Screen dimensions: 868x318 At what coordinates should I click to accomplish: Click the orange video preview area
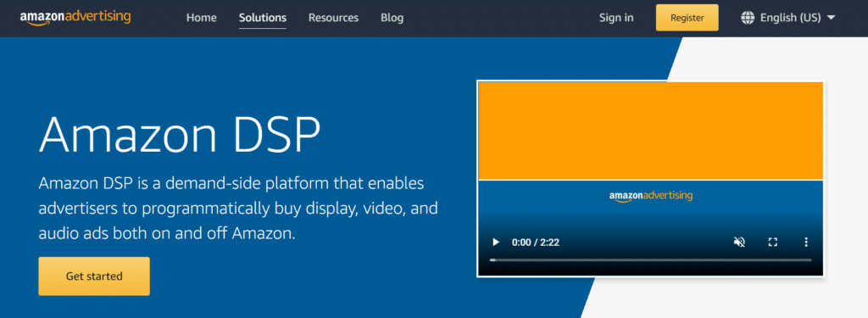[x=650, y=131]
